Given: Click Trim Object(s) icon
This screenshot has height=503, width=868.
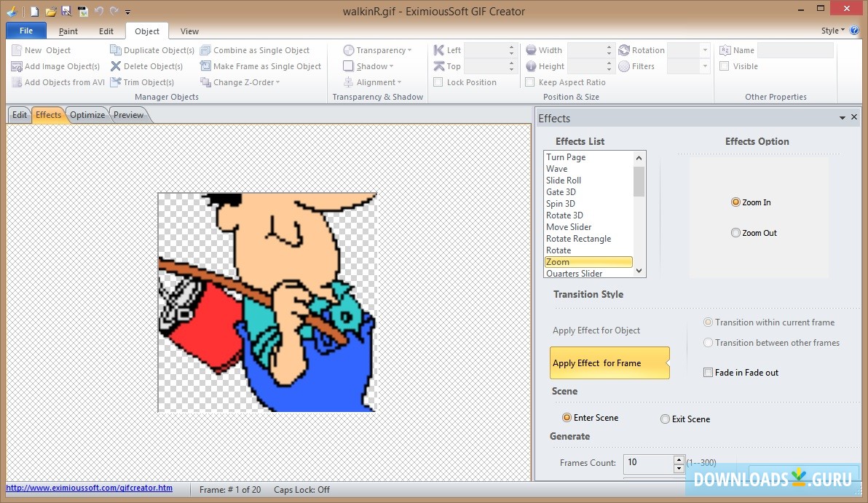Looking at the screenshot, I should (115, 82).
